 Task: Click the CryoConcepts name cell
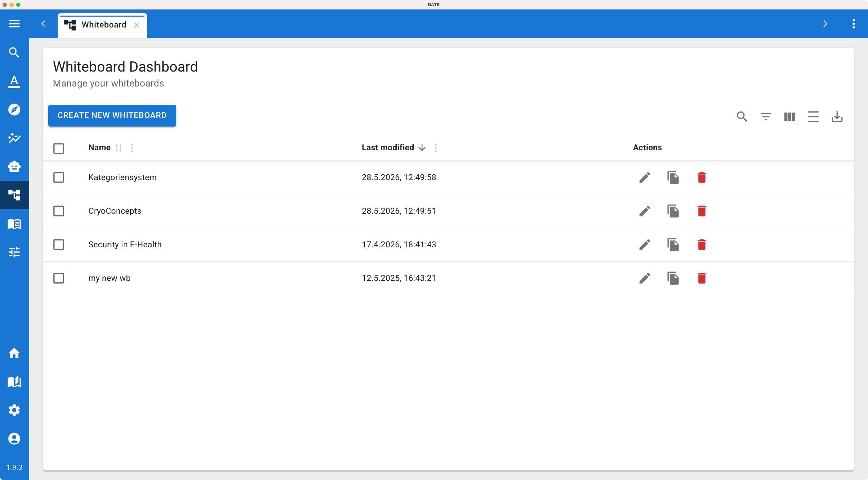pos(115,211)
